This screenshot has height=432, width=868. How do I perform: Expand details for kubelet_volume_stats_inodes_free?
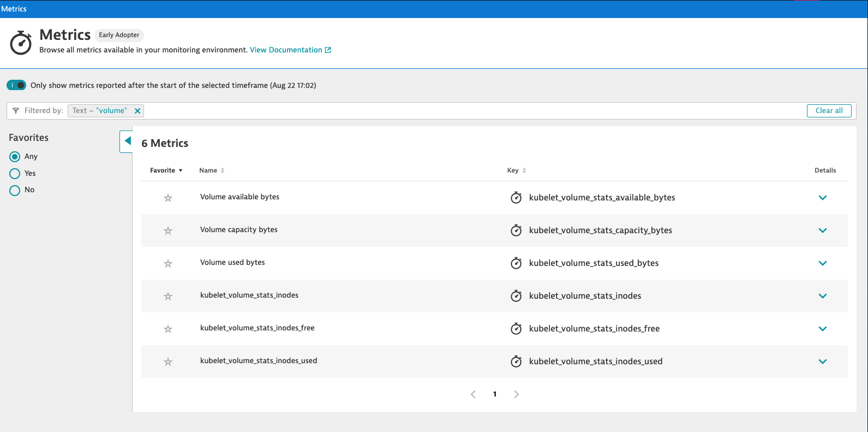tap(823, 329)
